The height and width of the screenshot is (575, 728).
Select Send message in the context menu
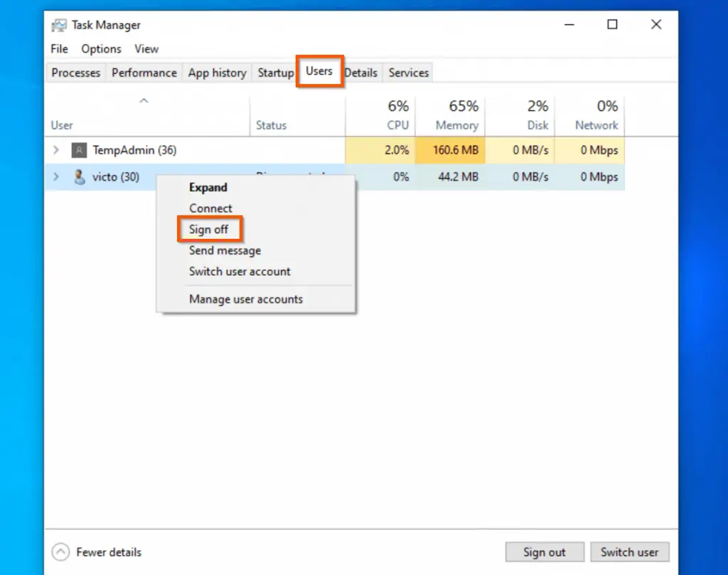tap(225, 250)
